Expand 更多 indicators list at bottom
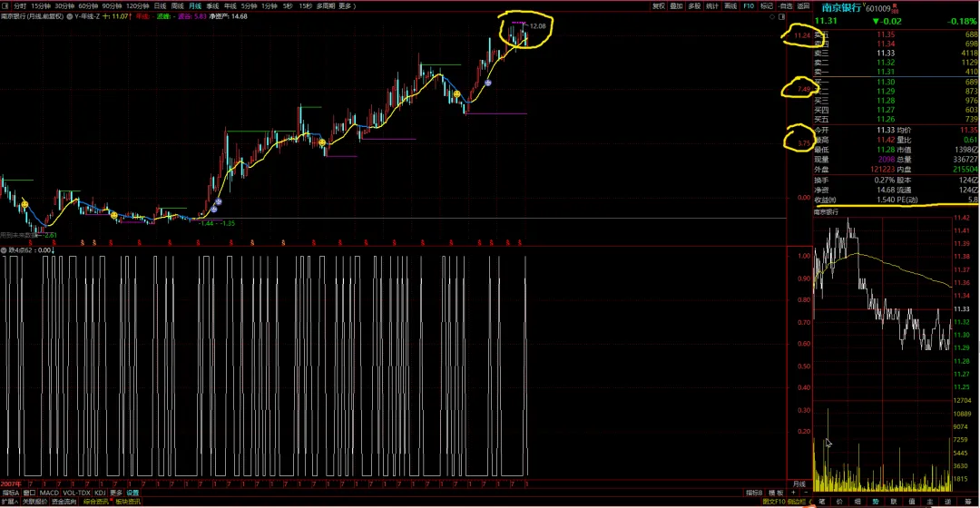 (x=115, y=493)
